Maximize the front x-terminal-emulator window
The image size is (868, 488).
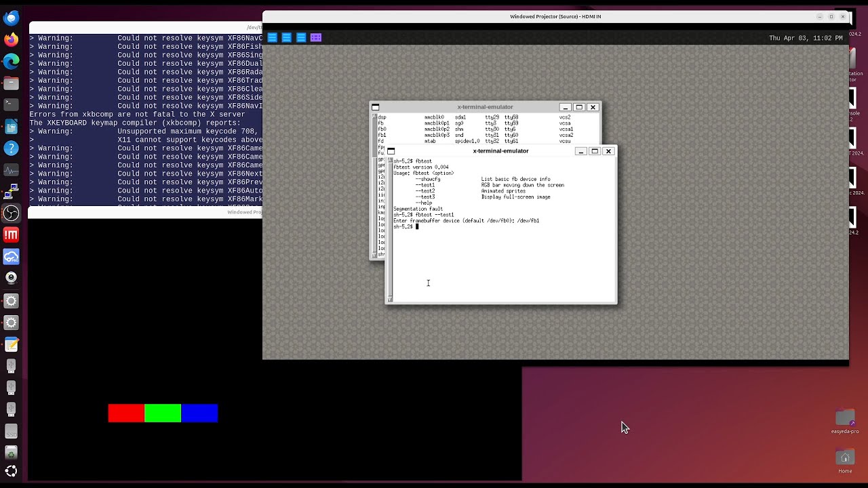click(x=595, y=151)
